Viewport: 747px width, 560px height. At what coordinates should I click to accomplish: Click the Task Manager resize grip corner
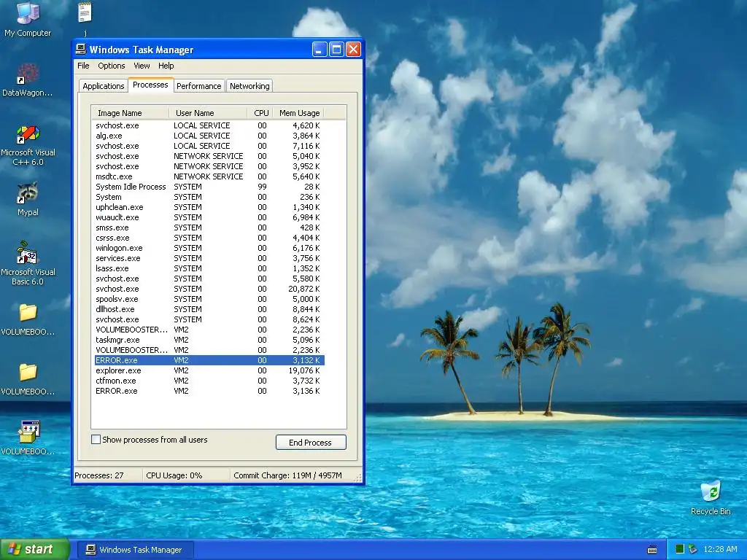(358, 478)
